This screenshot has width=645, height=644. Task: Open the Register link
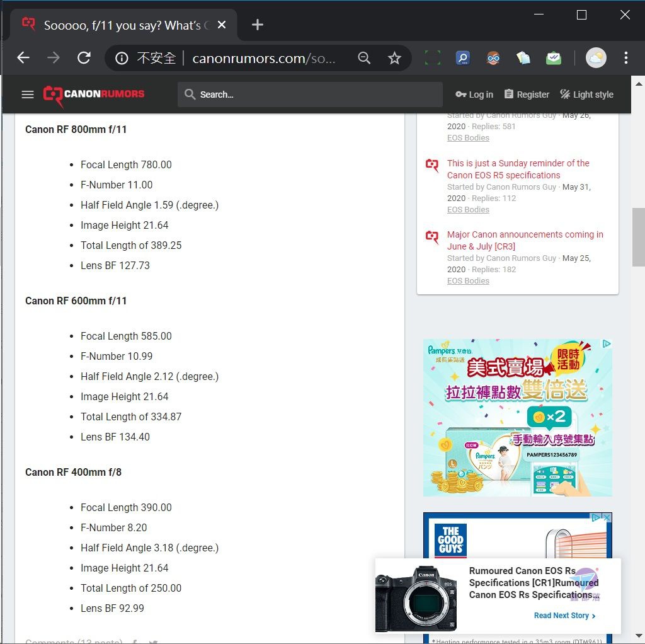pyautogui.click(x=527, y=95)
